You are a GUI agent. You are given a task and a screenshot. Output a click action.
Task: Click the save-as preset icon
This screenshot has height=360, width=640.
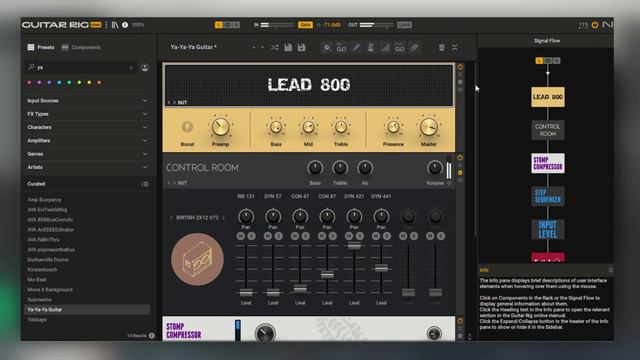click(x=302, y=47)
